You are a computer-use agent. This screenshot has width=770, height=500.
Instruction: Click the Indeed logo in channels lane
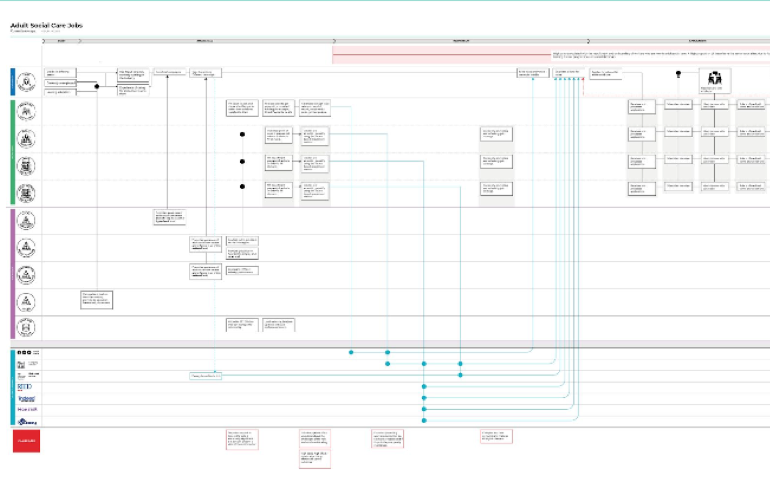27,398
